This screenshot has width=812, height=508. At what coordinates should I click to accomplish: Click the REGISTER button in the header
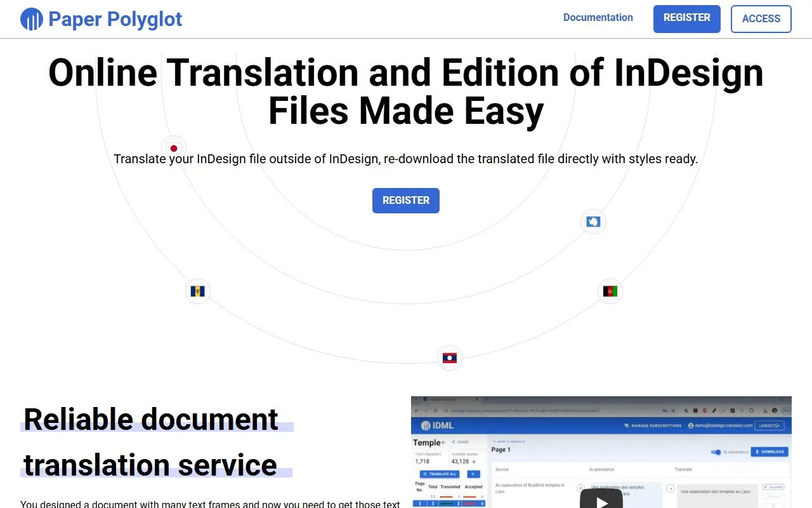(686, 19)
